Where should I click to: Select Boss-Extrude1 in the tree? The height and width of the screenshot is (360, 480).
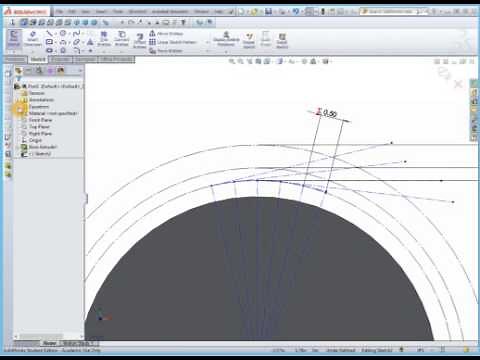tap(43, 147)
